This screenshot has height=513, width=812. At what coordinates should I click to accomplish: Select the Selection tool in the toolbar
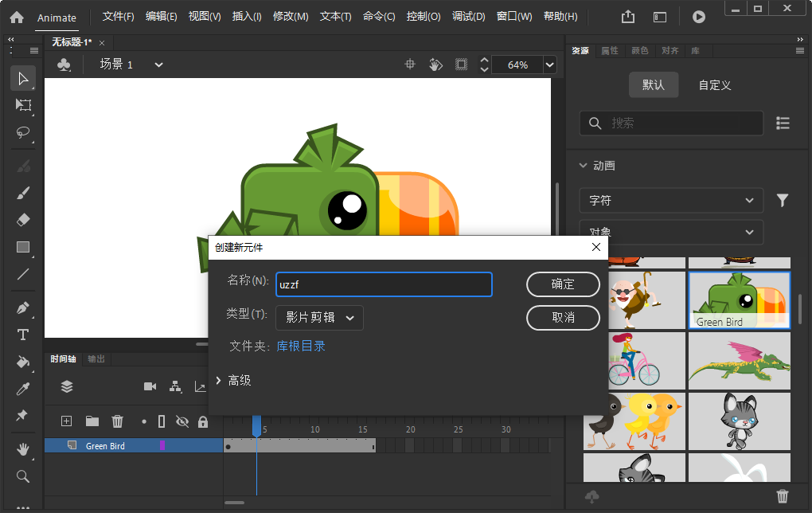(x=22, y=77)
